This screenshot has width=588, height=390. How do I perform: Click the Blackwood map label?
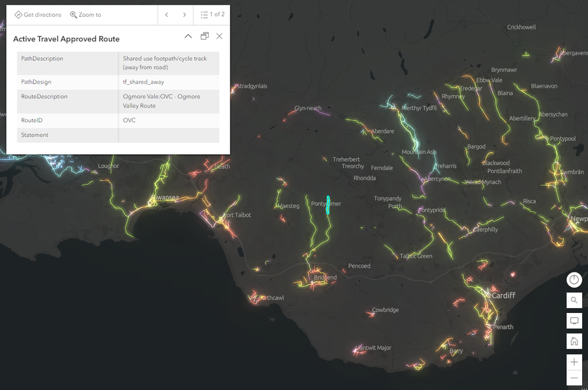click(x=496, y=163)
